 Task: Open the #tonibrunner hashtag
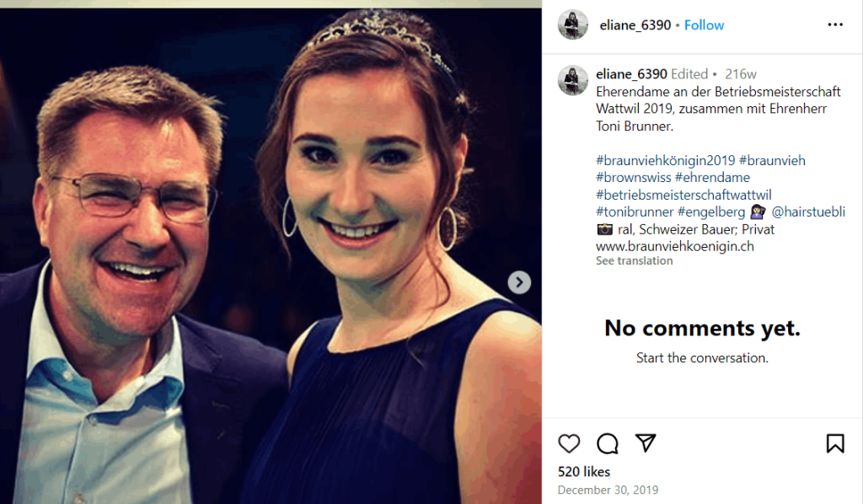click(635, 212)
